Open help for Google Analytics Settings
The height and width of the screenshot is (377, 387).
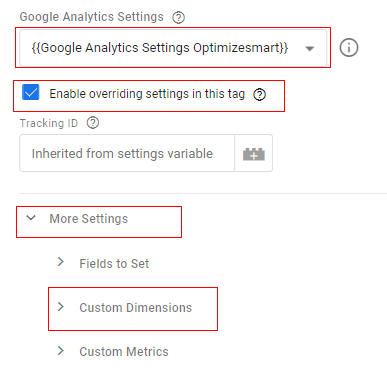[x=178, y=17]
